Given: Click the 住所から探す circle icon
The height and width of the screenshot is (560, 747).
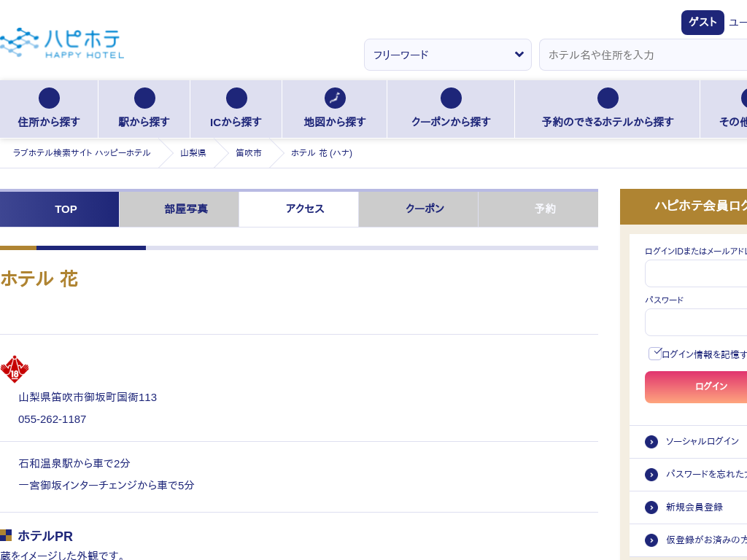Looking at the screenshot, I should coord(49,98).
